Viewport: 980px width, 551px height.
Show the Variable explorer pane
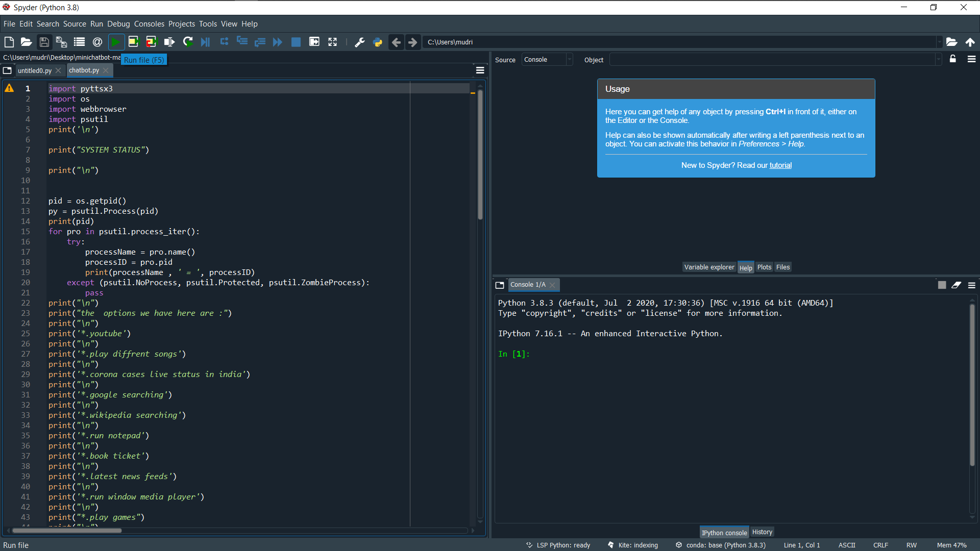tap(709, 267)
